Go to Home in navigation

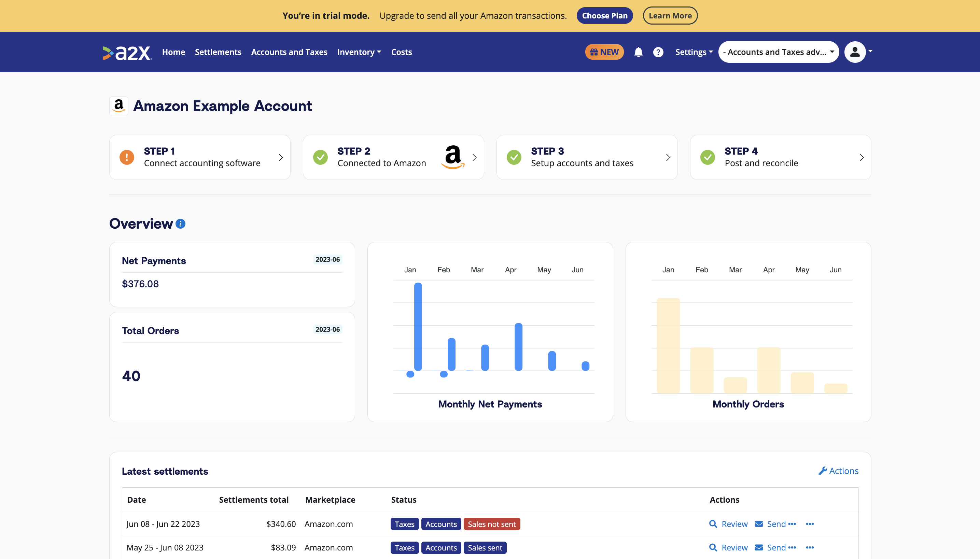pyautogui.click(x=174, y=52)
